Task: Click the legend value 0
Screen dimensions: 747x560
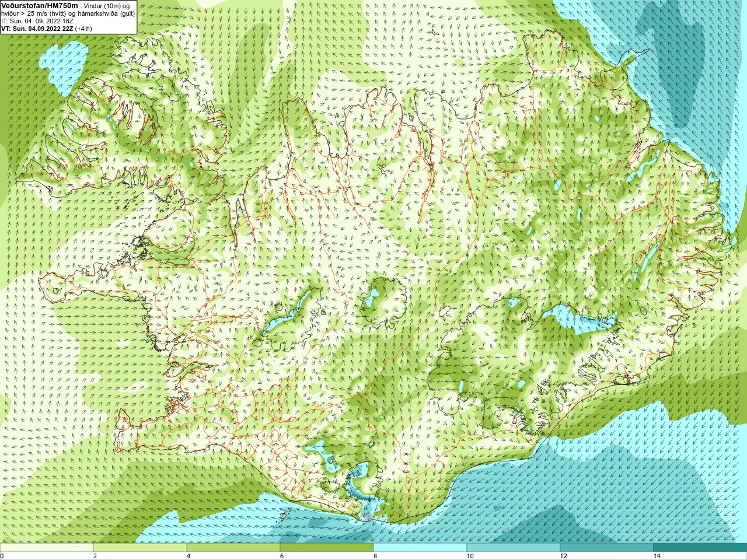Action: 2,556
